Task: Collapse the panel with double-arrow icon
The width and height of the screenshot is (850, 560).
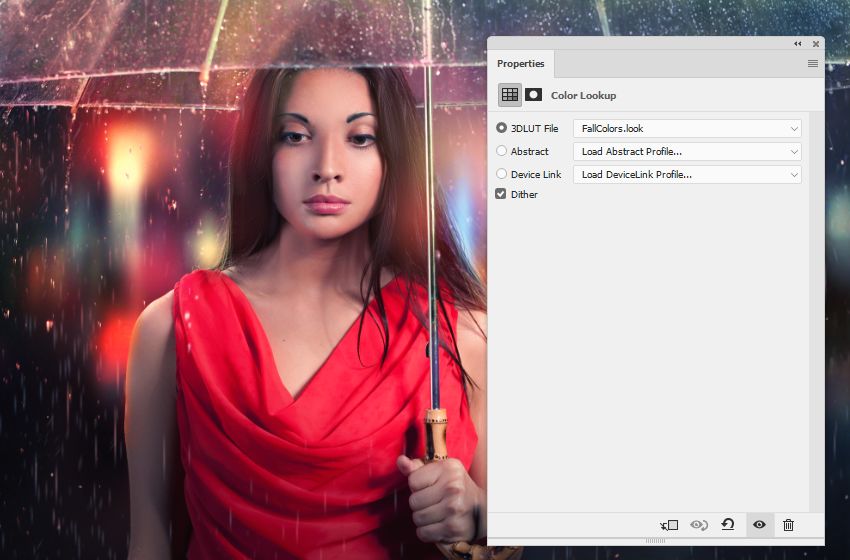Action: pyautogui.click(x=797, y=44)
